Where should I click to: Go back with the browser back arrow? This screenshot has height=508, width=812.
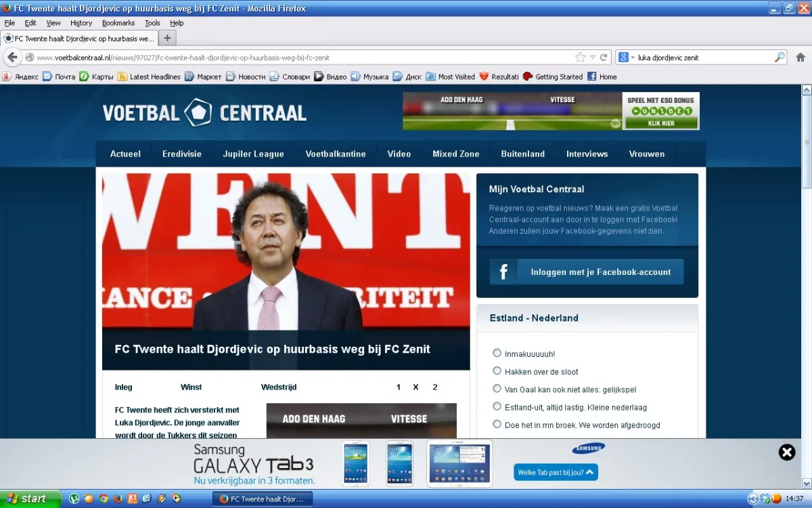(x=12, y=58)
